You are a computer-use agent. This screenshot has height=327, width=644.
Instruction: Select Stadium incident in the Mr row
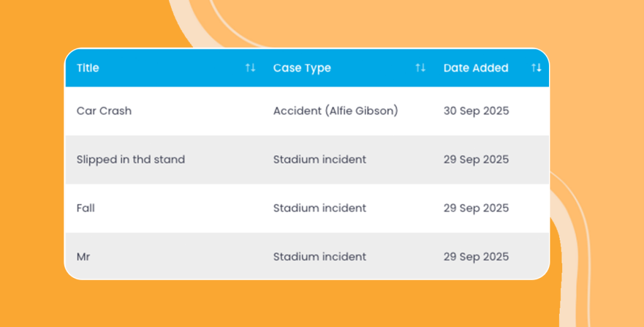click(319, 257)
